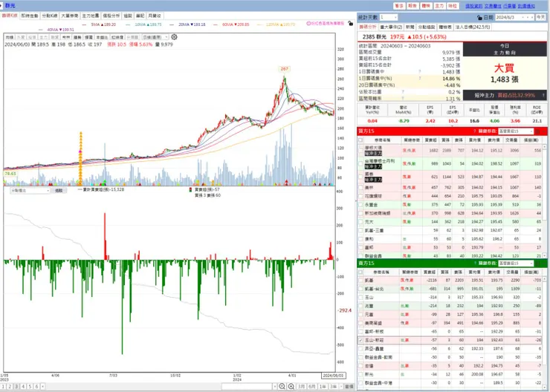Click help icon beside 佔股本比重
550x392 pixels.
(x=403, y=92)
